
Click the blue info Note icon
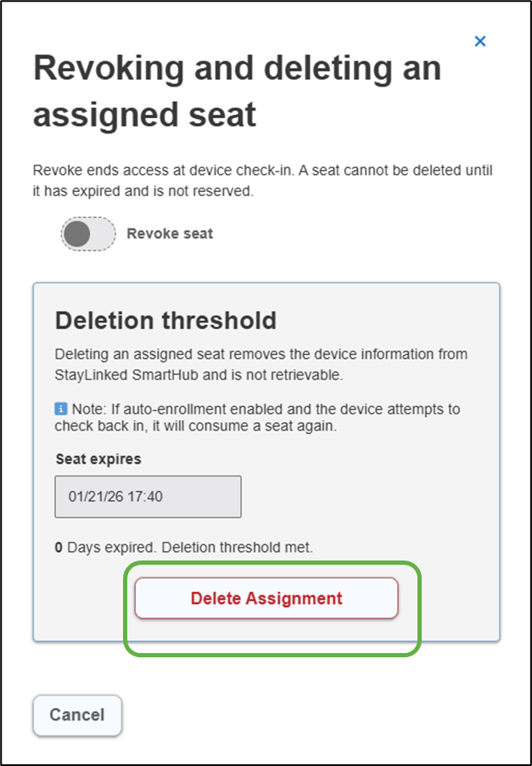[x=60, y=409]
